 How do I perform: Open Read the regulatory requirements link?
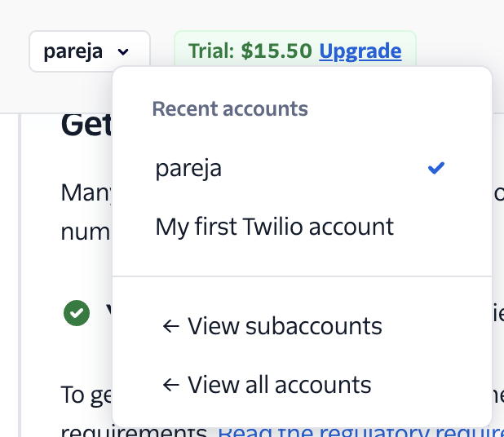(x=360, y=431)
